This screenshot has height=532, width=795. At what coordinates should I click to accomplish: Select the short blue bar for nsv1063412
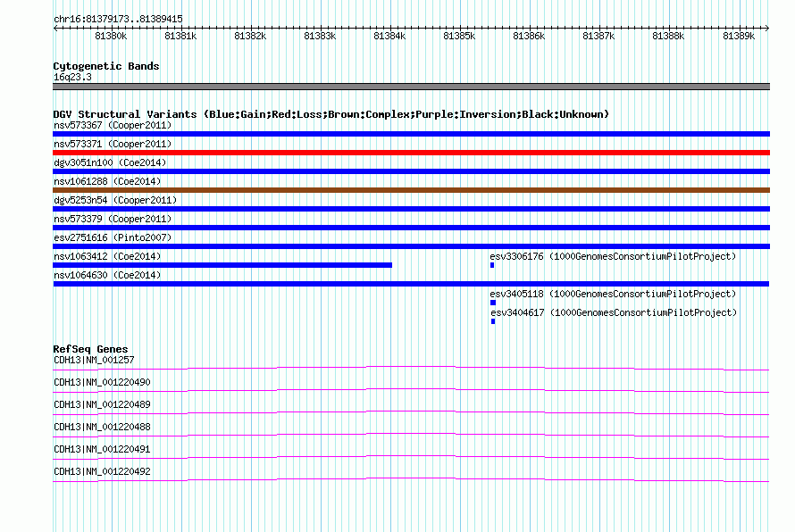point(222,265)
